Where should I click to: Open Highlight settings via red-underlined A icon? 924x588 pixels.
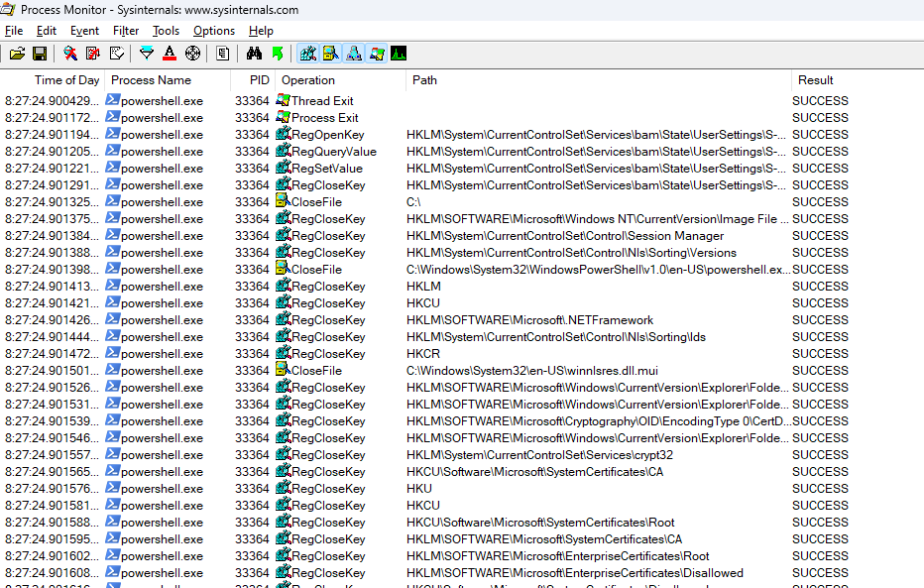pyautogui.click(x=170, y=54)
